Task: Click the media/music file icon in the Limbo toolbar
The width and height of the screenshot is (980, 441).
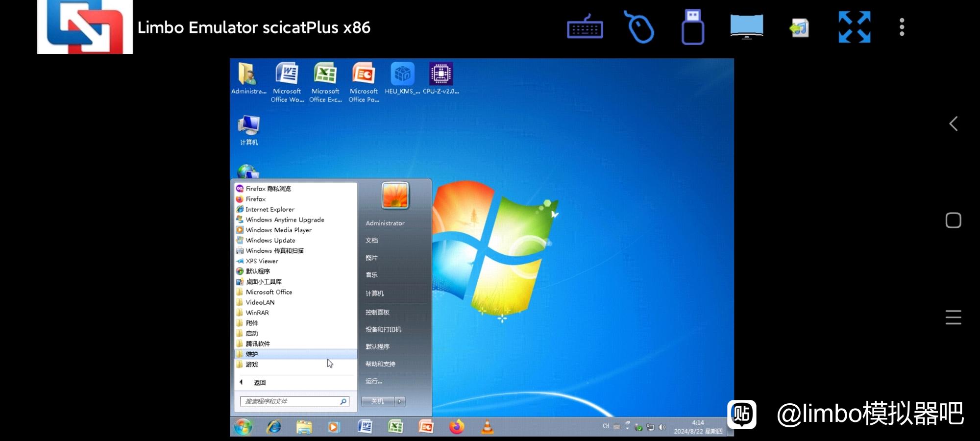Action: 799,28
